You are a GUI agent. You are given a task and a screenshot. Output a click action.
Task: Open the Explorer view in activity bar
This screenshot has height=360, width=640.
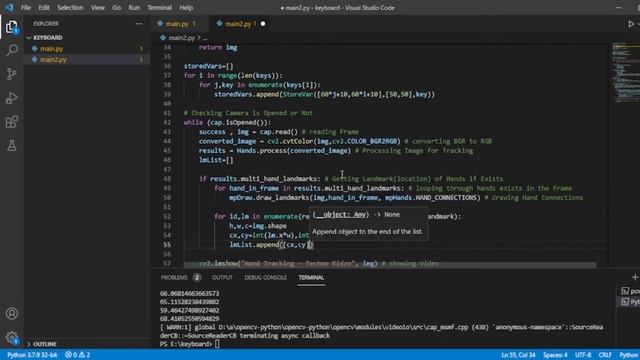[12, 27]
